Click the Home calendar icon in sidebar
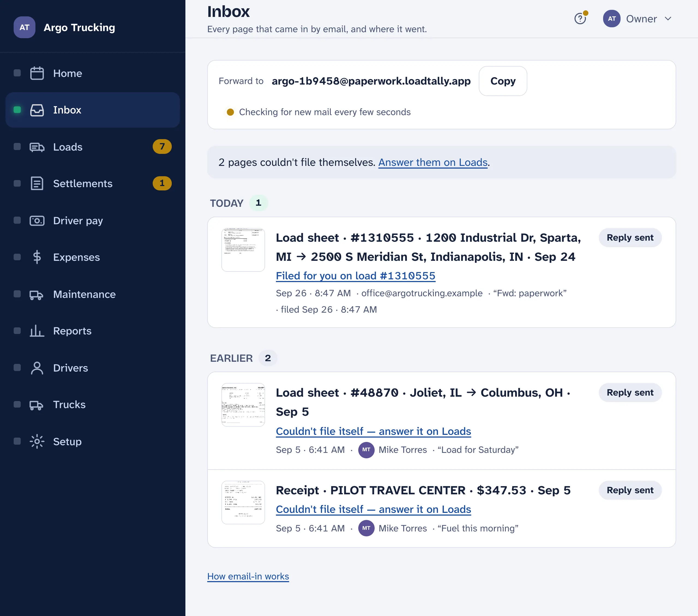The width and height of the screenshot is (698, 616). 37,73
